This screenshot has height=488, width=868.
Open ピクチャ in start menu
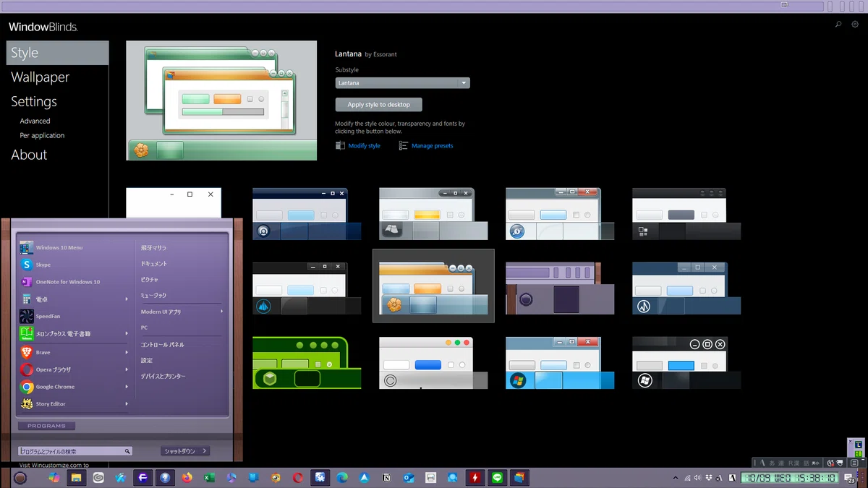click(x=149, y=280)
